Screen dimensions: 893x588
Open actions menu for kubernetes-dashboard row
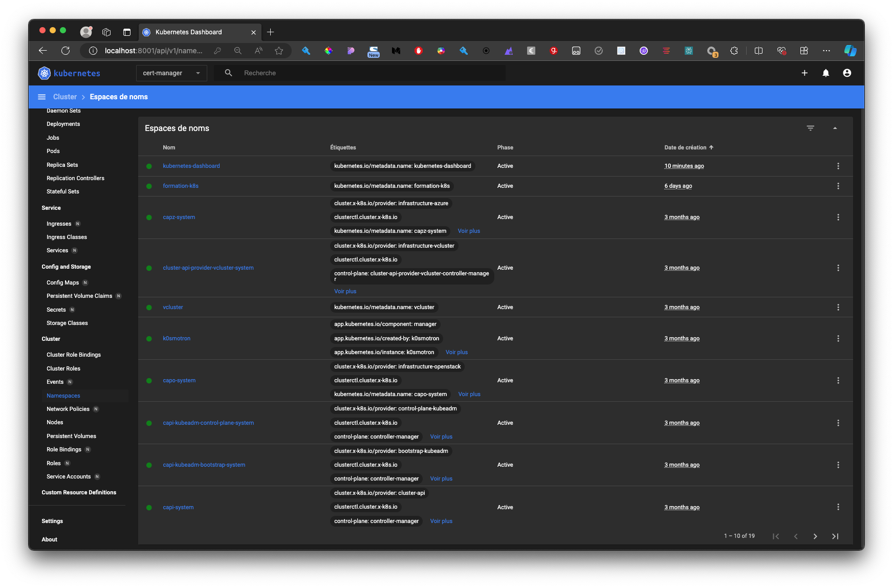pyautogui.click(x=838, y=166)
